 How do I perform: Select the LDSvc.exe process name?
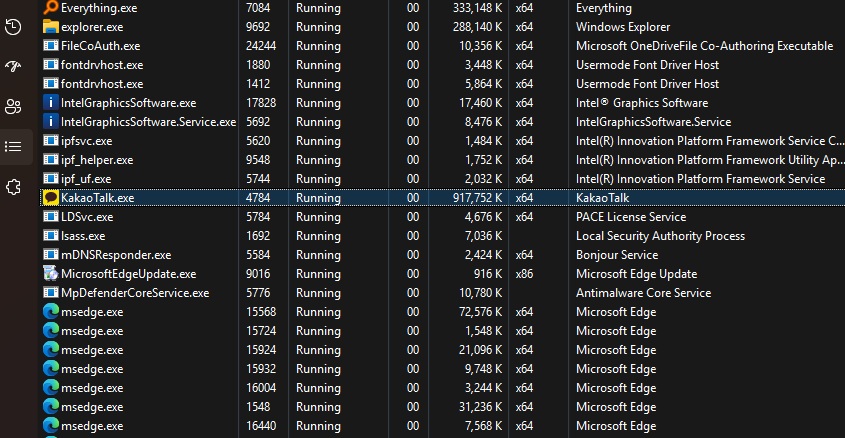pos(87,217)
